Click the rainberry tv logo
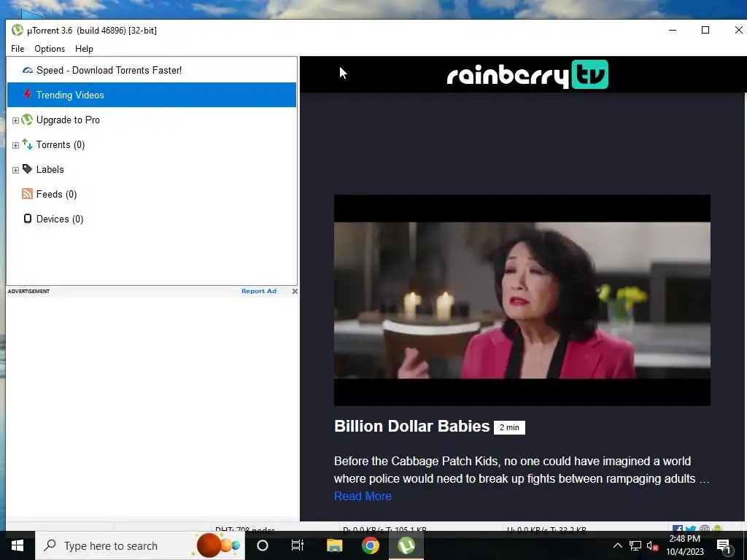747x560 pixels. (527, 74)
